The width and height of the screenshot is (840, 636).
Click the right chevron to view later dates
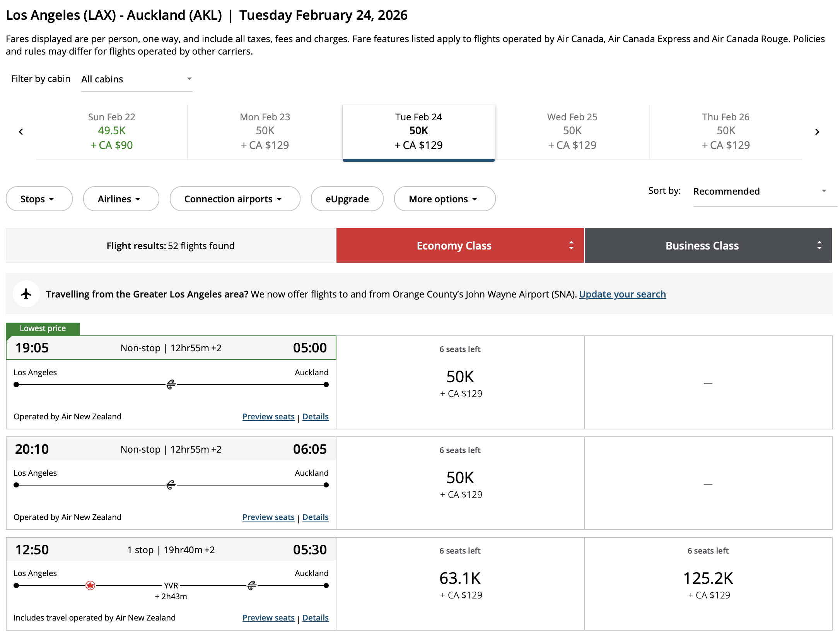point(818,132)
